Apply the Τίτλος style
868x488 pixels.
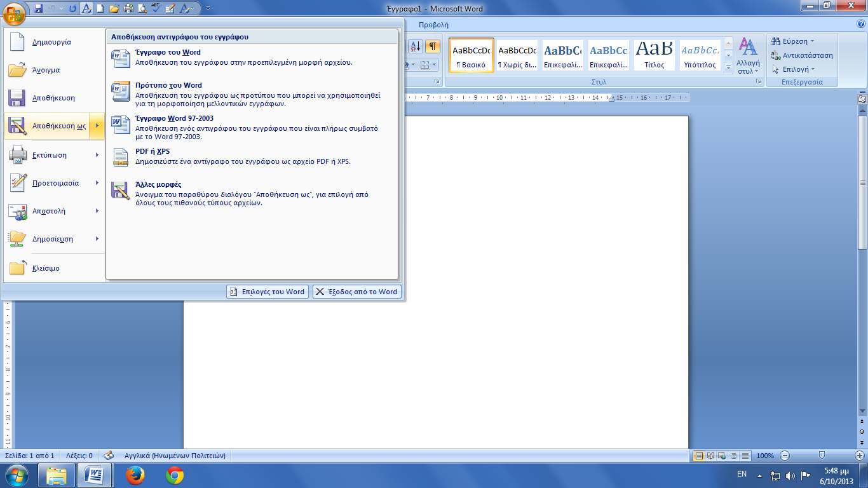[654, 55]
